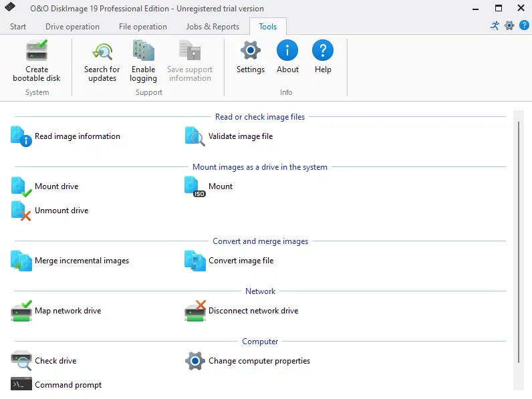Click the Help question mark icon
This screenshot has height=399, width=532.
click(323, 51)
